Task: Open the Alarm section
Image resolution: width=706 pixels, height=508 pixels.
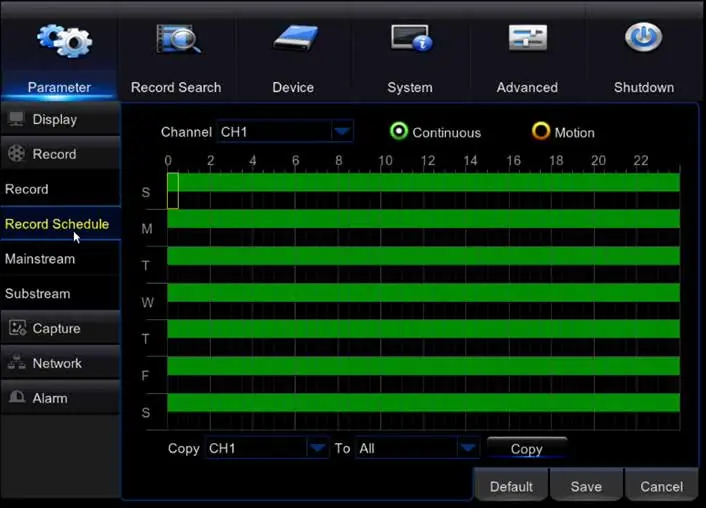Action: click(x=60, y=398)
